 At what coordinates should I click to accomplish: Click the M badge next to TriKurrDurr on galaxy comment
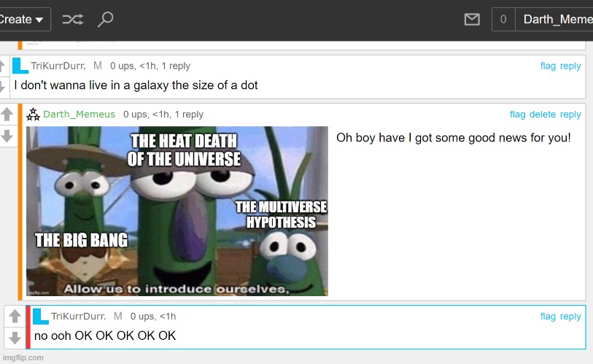[x=98, y=66]
